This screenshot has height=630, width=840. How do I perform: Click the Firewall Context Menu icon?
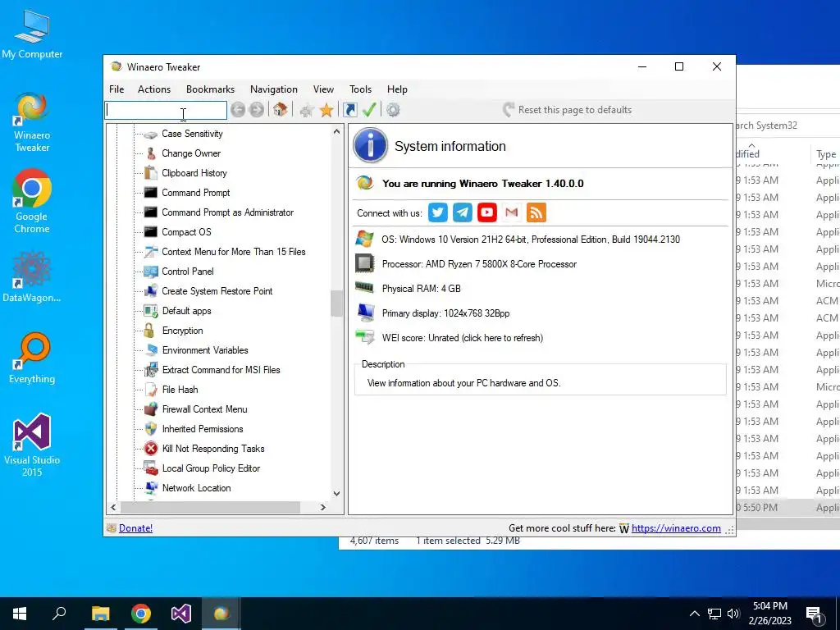(x=151, y=409)
